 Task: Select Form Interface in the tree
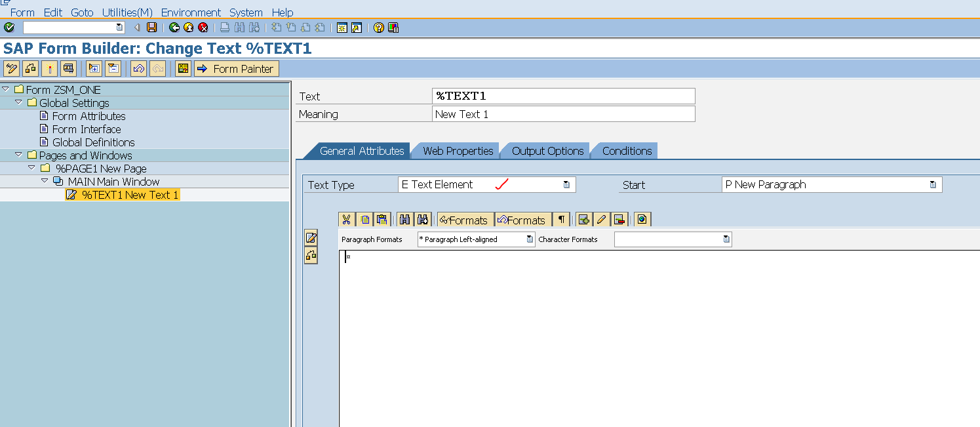point(87,129)
